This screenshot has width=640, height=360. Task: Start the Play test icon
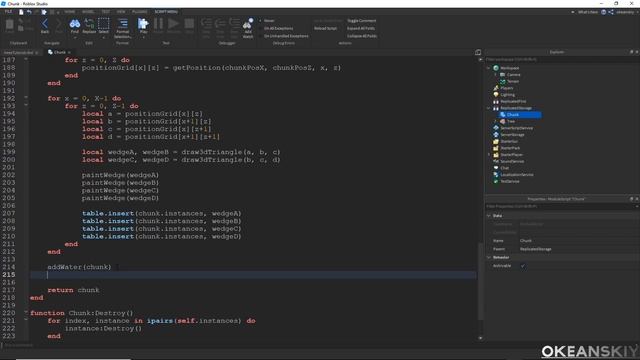[143, 24]
